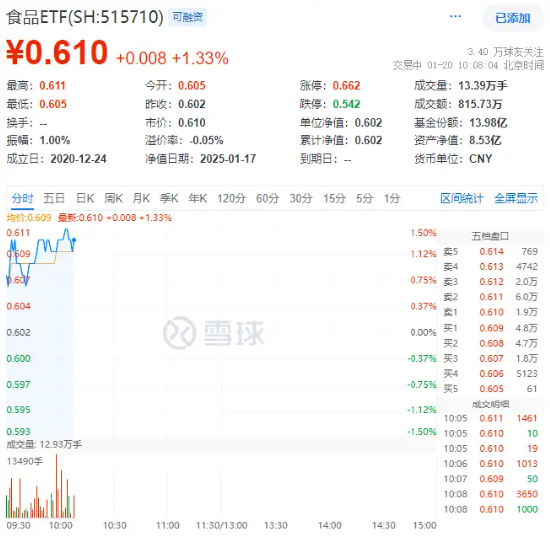This screenshot has height=537, width=550.
Task: Click the 10:08 trade with volume 1000
Action: [490, 509]
